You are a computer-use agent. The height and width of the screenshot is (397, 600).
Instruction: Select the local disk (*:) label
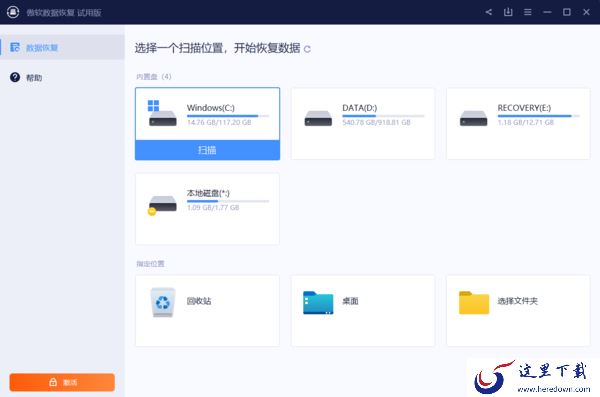[x=208, y=193]
